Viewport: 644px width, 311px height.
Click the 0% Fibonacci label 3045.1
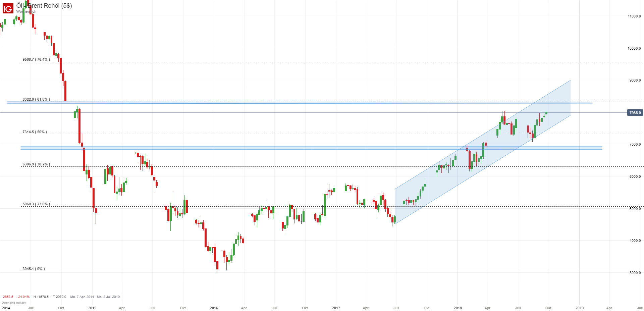coord(34,269)
